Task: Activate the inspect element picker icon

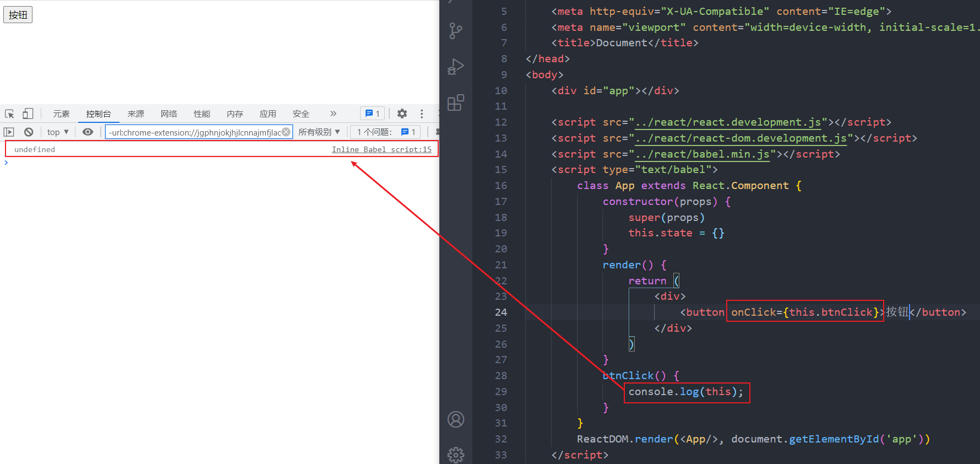Action: coord(9,114)
